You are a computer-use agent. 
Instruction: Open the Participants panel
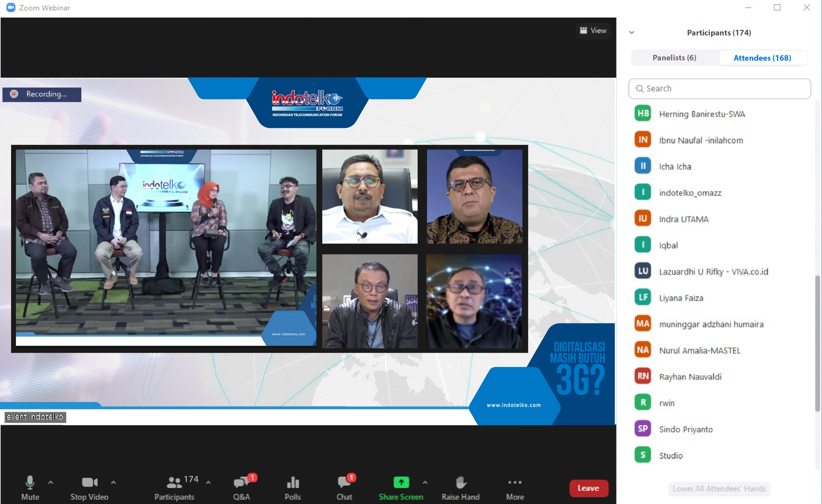(x=174, y=488)
